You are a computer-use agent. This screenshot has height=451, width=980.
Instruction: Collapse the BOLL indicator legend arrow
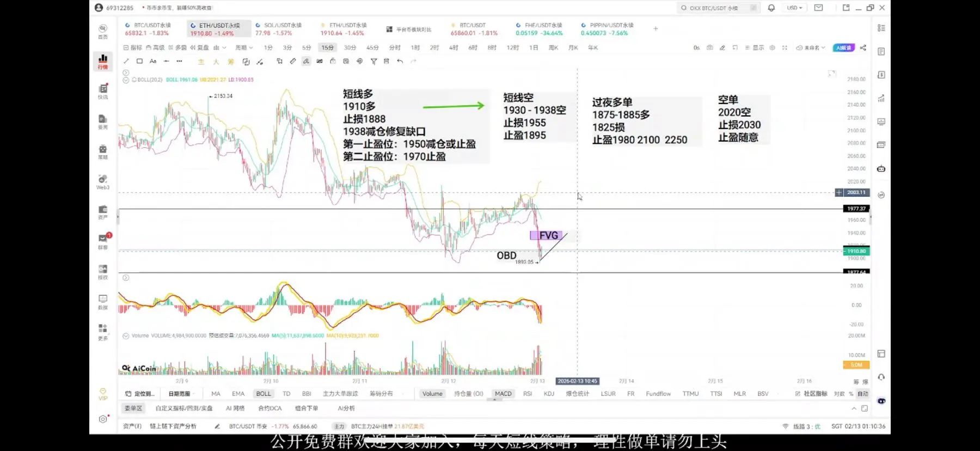126,80
